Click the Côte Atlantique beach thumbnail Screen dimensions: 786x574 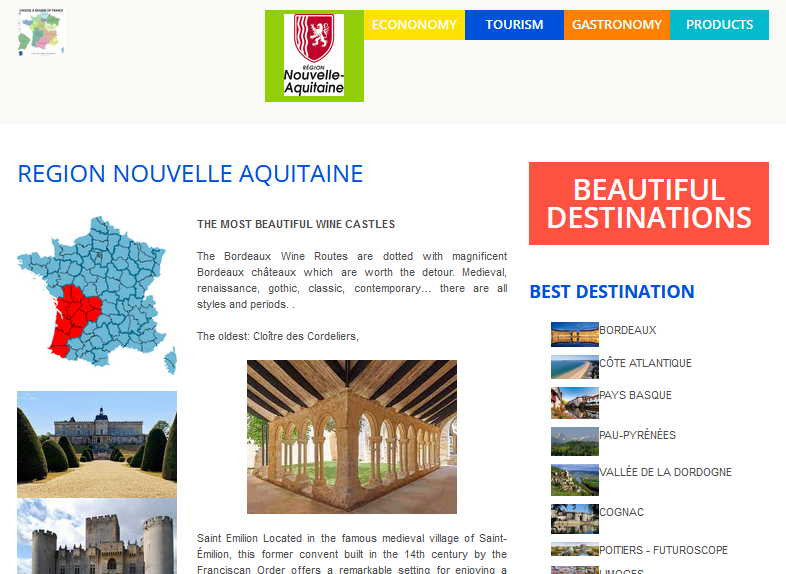tap(574, 367)
